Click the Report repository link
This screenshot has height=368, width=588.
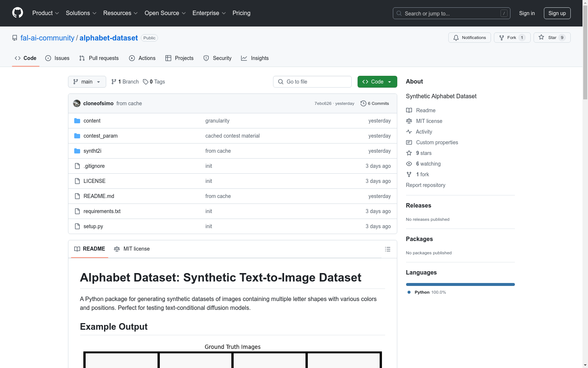tap(426, 185)
